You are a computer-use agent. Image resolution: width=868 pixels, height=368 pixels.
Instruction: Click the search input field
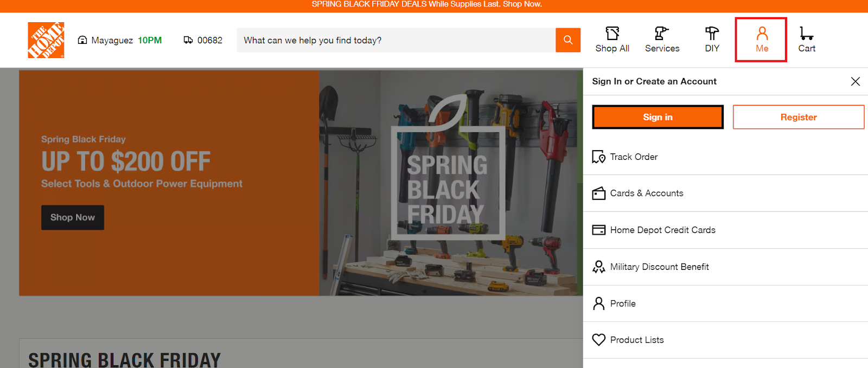395,40
